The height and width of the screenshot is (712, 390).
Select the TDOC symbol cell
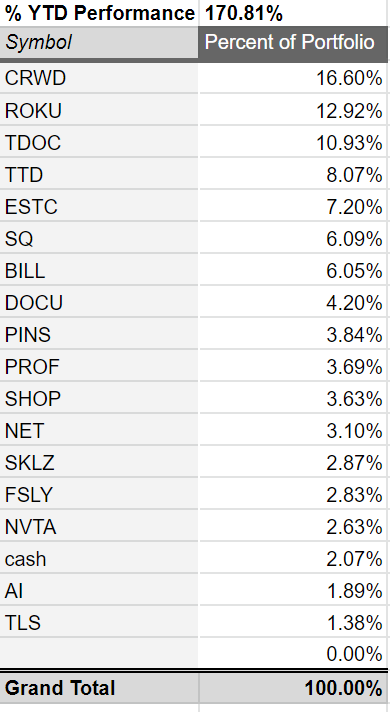(x=99, y=143)
